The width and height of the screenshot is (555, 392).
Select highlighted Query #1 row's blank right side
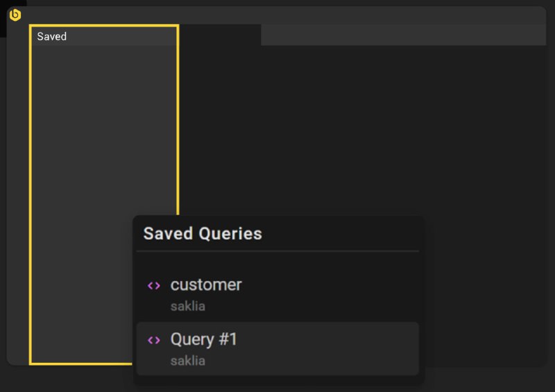pyautogui.click(x=327, y=348)
